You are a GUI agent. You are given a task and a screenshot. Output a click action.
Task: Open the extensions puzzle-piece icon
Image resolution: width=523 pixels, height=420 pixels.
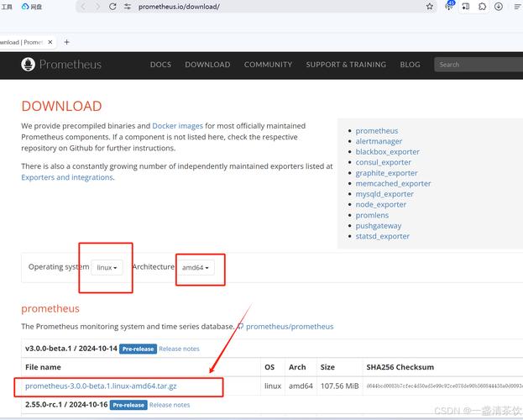pyautogui.click(x=483, y=7)
